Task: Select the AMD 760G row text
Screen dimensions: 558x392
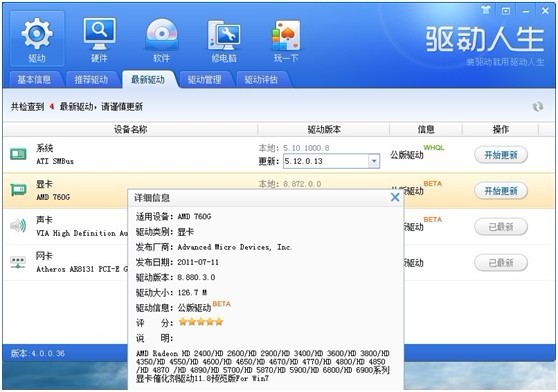Action: 53,197
